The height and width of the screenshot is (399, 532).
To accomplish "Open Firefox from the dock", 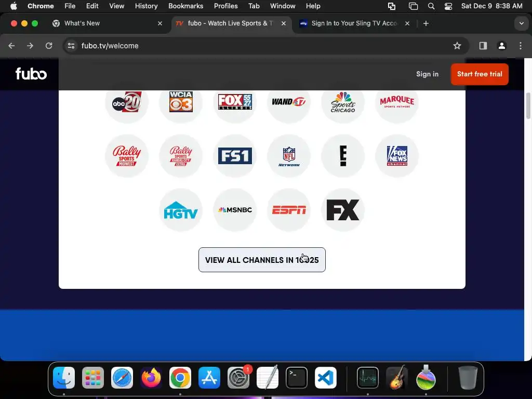I will (x=151, y=378).
